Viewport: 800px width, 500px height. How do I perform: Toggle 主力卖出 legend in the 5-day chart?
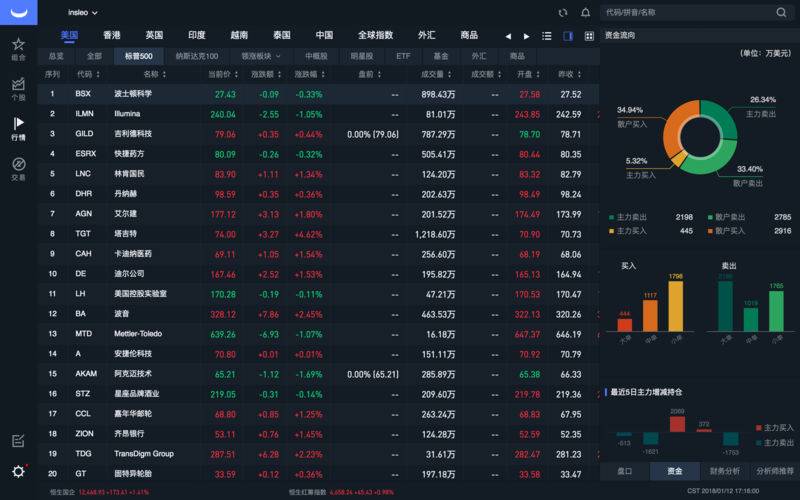(x=774, y=442)
